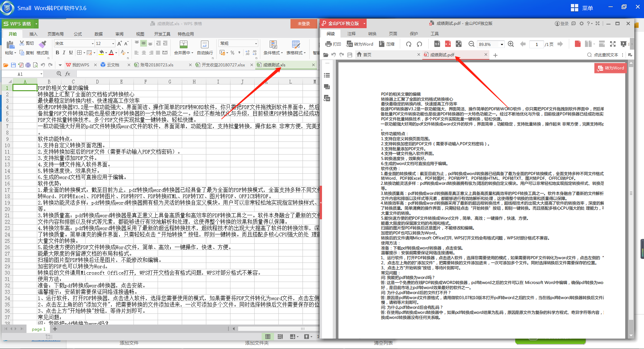644x349 pixels.
Task: Click the decrease indent icon in WPS ribbon
Action: (158, 43)
